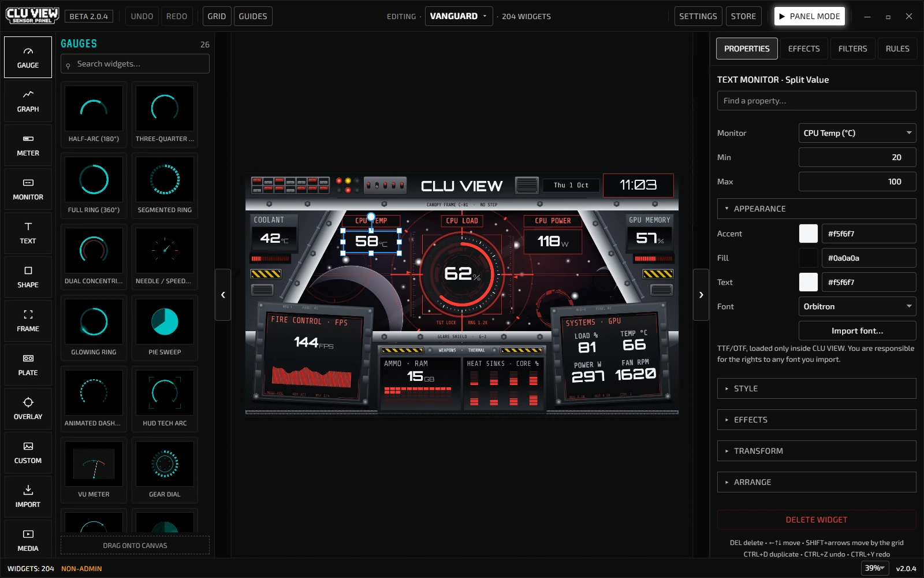
Task: Select the Text widget category
Action: [28, 233]
